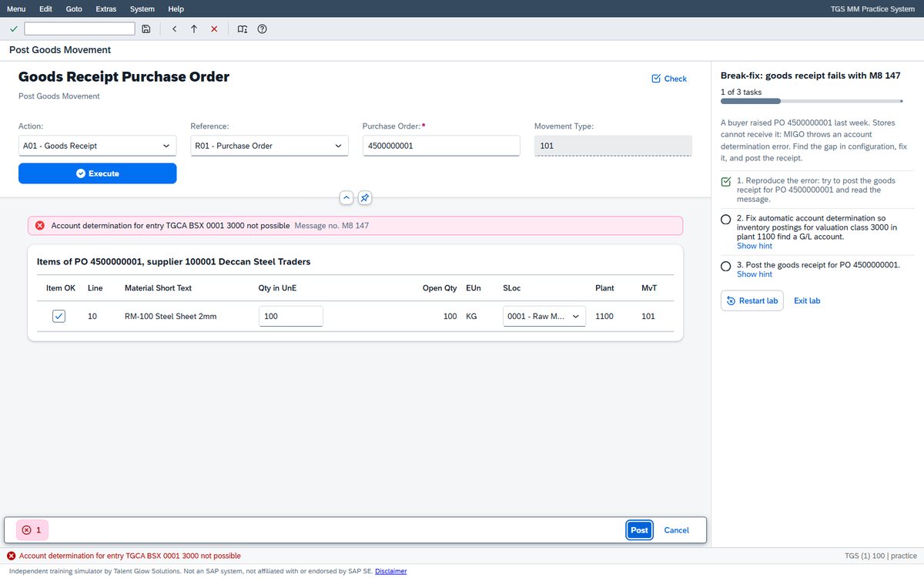Open the Help menu

(x=176, y=8)
